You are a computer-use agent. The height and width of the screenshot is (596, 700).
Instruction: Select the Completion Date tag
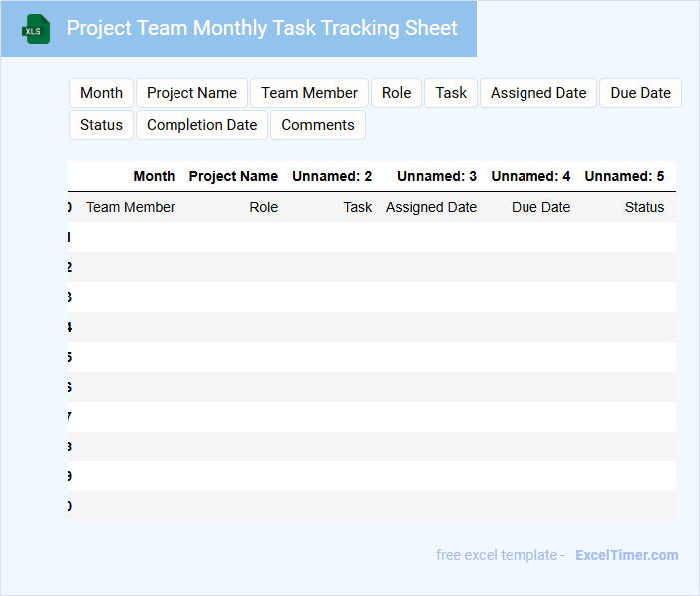click(x=201, y=125)
